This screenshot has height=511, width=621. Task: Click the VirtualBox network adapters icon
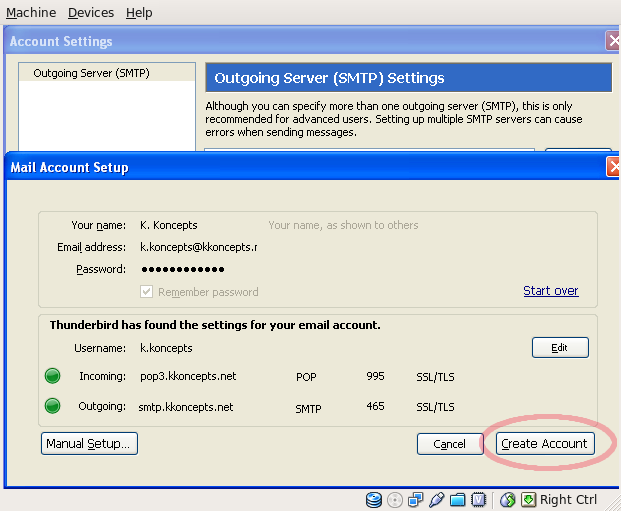point(415,500)
